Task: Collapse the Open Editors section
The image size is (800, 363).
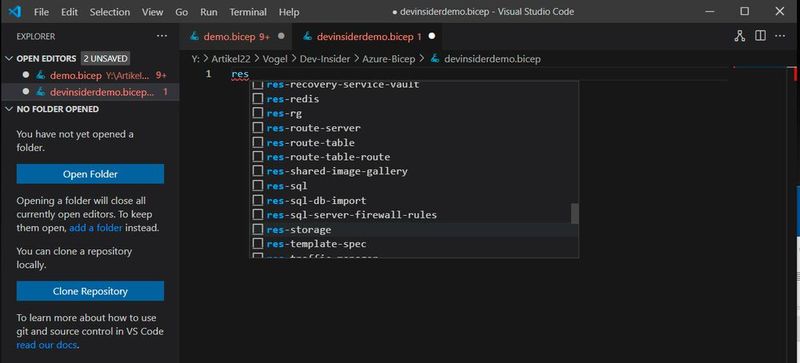Action: pyautogui.click(x=9, y=59)
